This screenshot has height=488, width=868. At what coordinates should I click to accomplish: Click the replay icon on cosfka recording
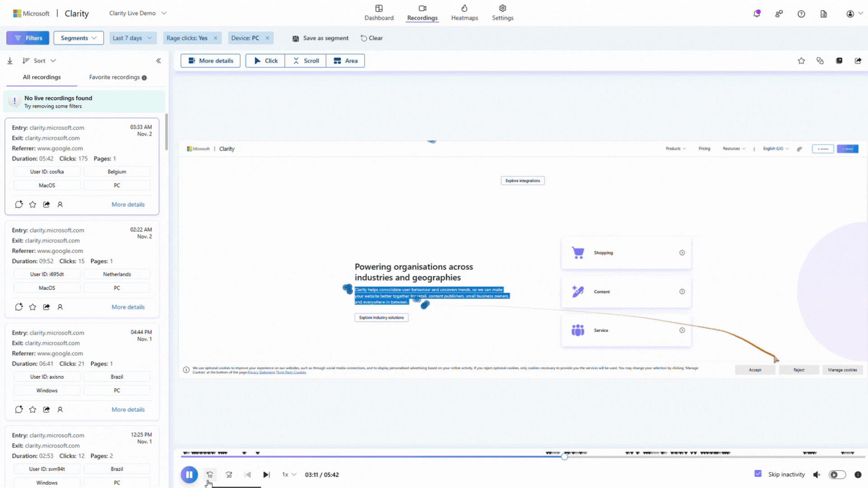[19, 204]
